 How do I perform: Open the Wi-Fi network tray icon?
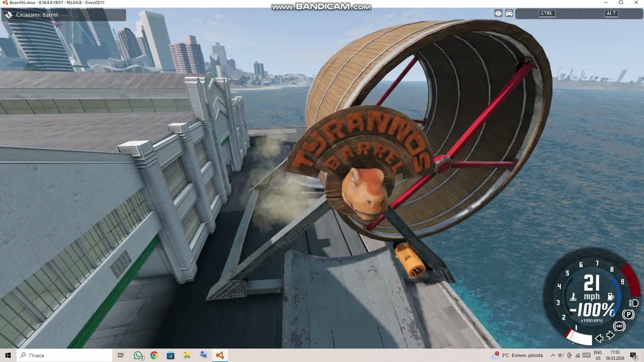[577, 355]
